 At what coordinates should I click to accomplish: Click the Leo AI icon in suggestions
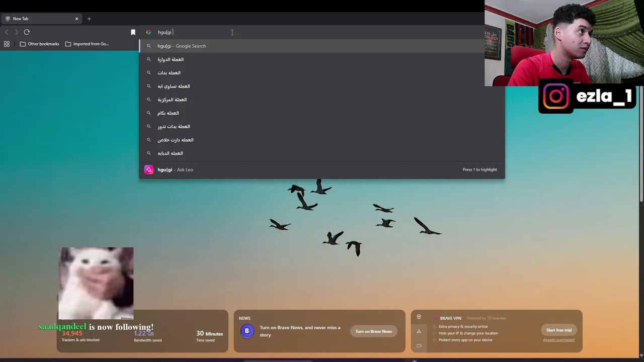[x=148, y=169]
